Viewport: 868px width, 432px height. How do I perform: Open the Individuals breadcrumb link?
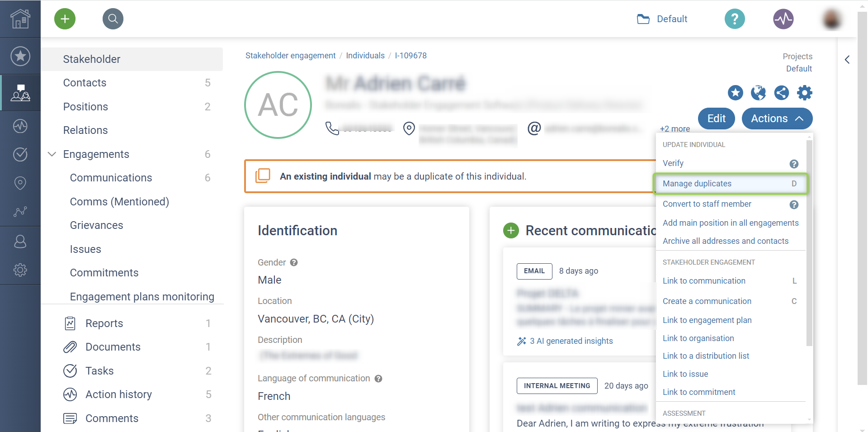click(365, 56)
